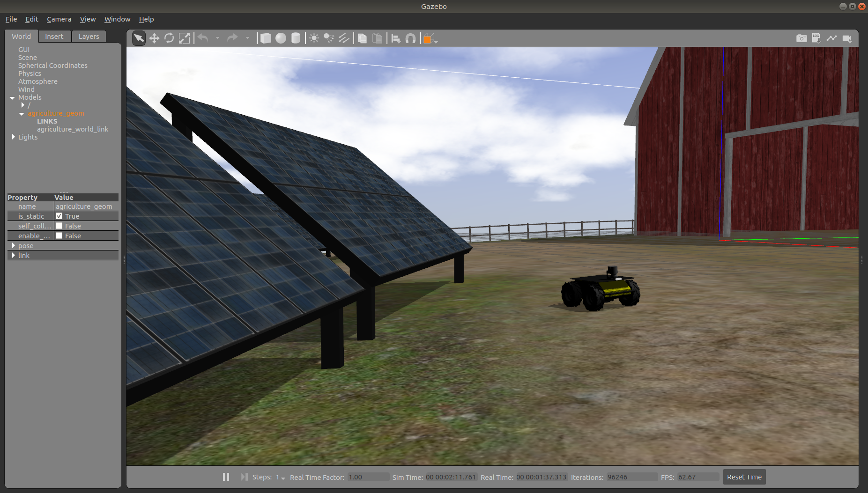Enable snap mode magnet tool

[x=410, y=38]
